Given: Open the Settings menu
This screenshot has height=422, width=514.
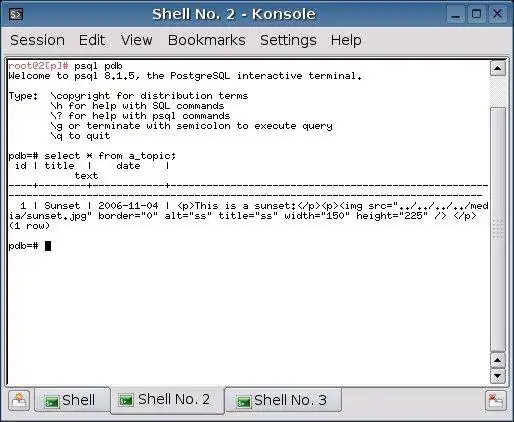Looking at the screenshot, I should 288,40.
